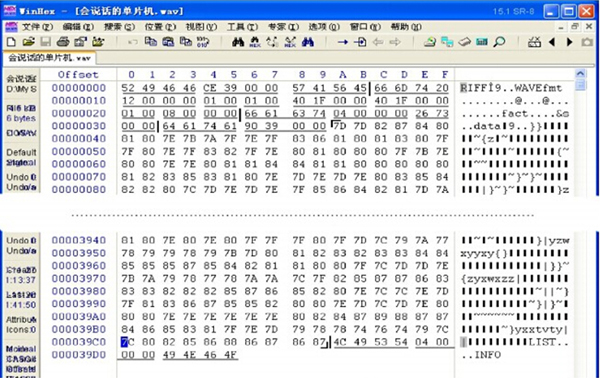Open the 搜索(S) menu
600x378 pixels.
119,27
